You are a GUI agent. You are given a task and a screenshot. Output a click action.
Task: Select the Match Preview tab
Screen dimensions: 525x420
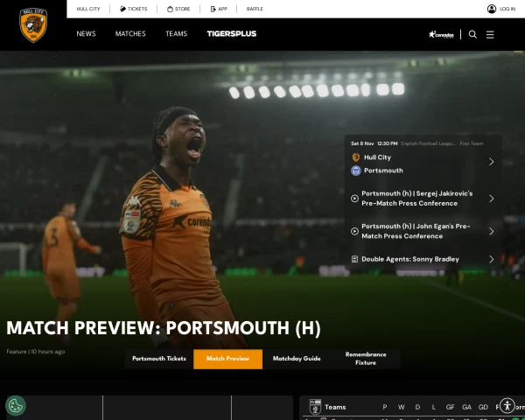[228, 359]
